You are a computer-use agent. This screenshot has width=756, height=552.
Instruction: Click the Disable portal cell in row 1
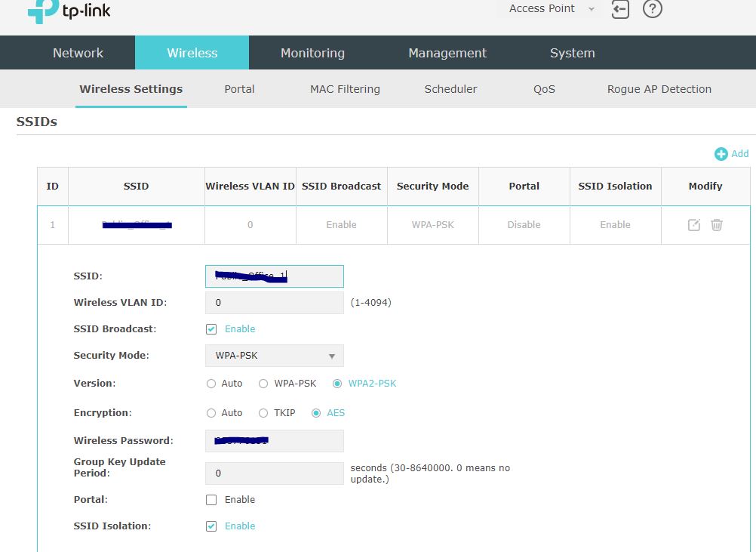(524, 225)
